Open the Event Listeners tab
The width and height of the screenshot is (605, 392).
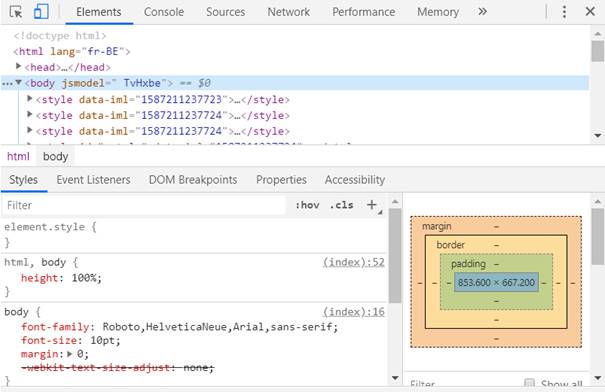coord(93,180)
